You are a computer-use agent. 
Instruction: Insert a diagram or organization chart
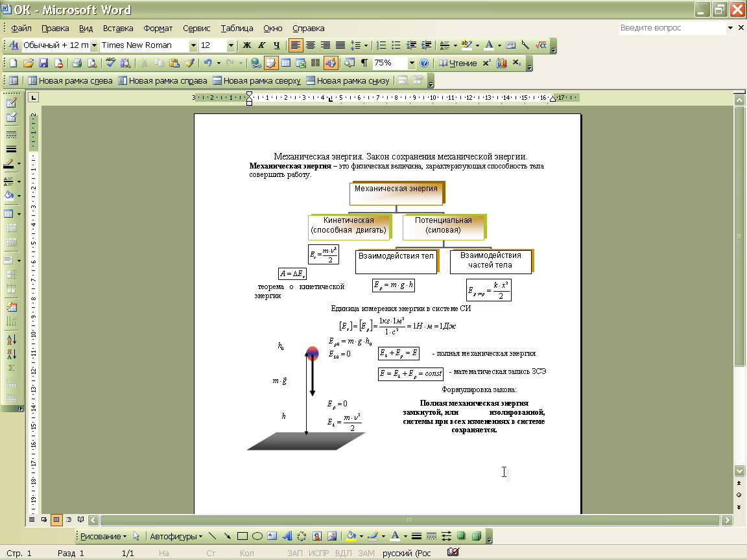pyautogui.click(x=302, y=536)
